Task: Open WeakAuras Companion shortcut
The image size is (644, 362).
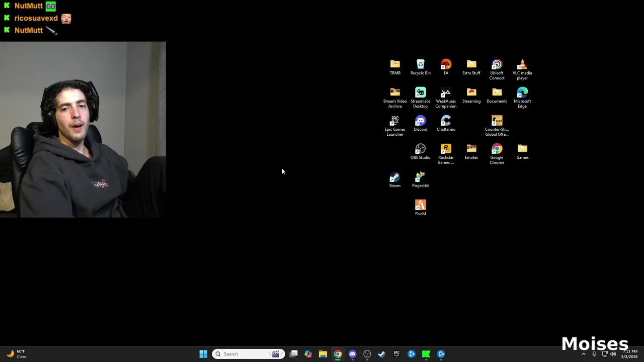Action: [x=446, y=98]
